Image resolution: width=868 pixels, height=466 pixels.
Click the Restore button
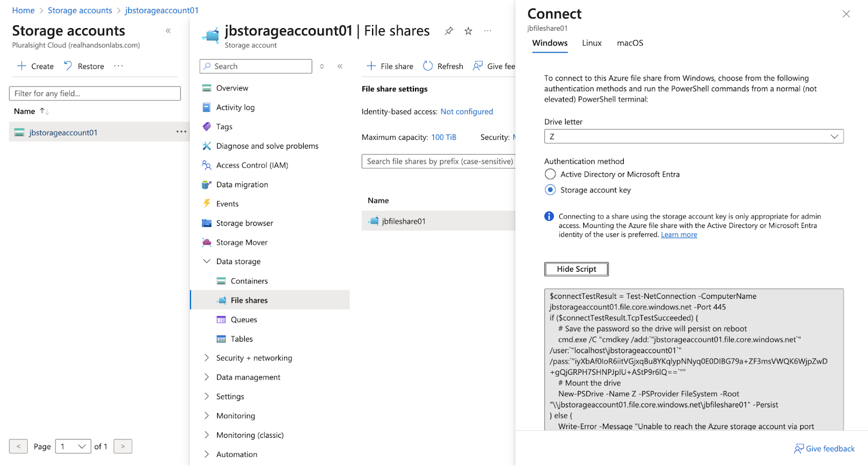click(84, 66)
